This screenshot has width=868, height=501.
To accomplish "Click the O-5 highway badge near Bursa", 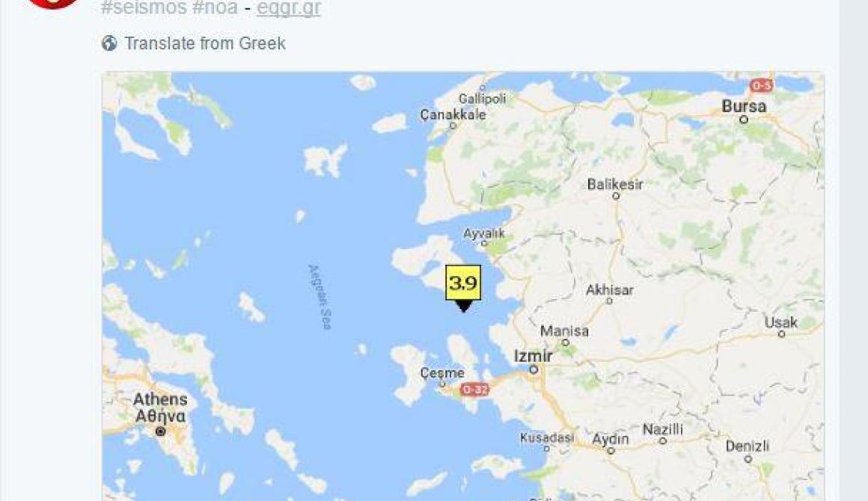I will pyautogui.click(x=761, y=86).
